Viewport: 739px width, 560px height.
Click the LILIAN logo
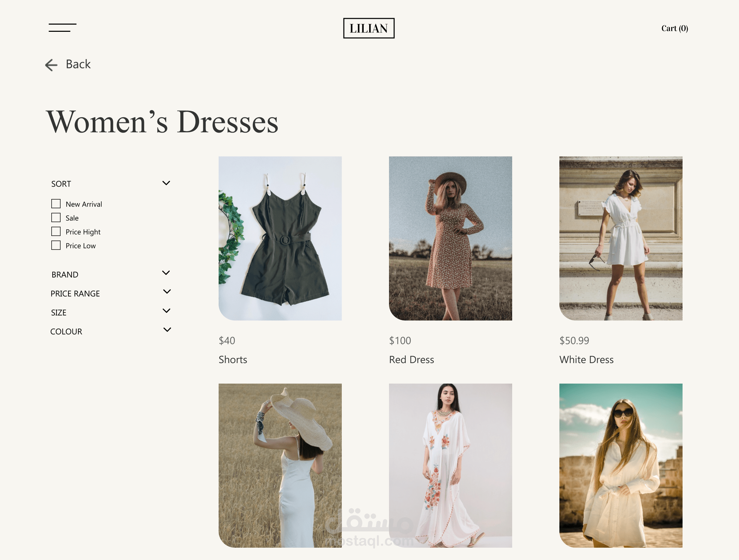pyautogui.click(x=368, y=28)
